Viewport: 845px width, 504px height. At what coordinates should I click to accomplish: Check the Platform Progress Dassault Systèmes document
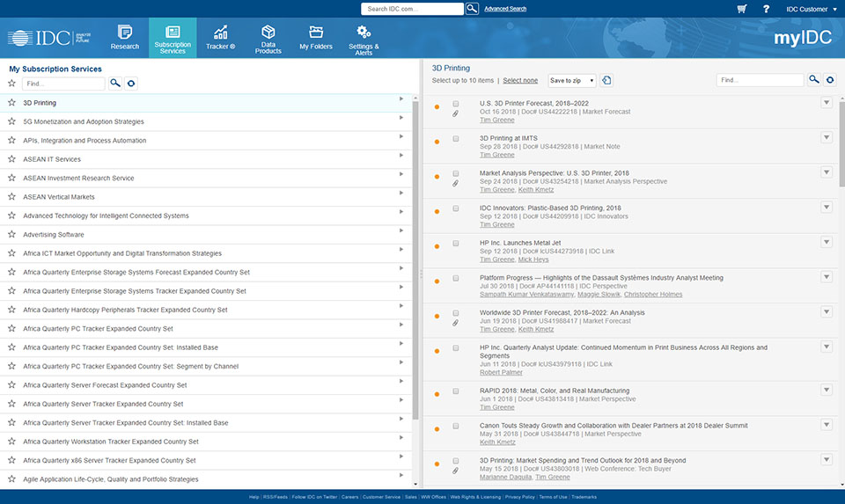click(456, 278)
